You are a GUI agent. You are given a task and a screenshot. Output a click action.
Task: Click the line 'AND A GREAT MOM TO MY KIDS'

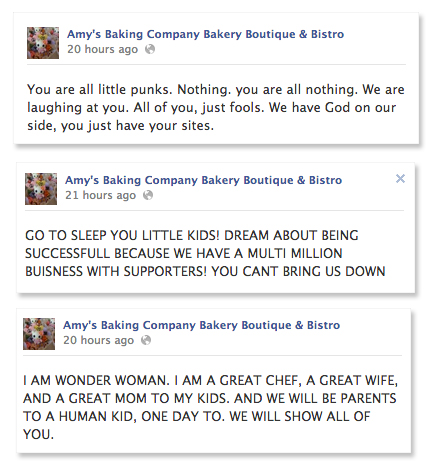126,398
